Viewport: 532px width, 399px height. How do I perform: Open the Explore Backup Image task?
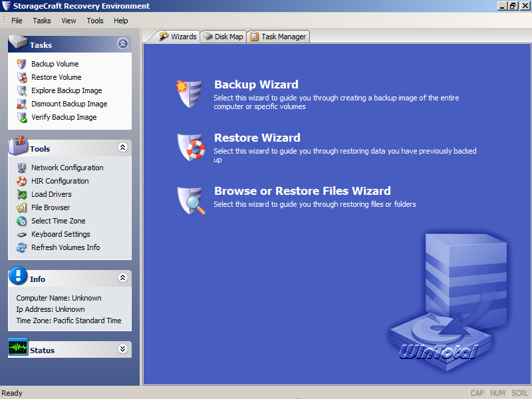pyautogui.click(x=66, y=90)
